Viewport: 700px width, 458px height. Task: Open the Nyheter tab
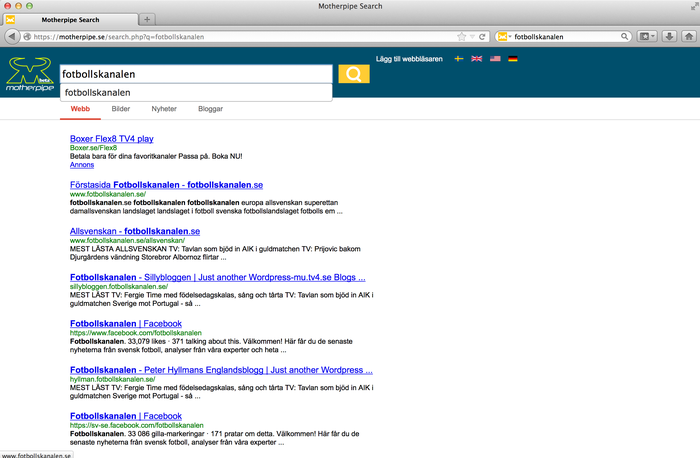164,109
